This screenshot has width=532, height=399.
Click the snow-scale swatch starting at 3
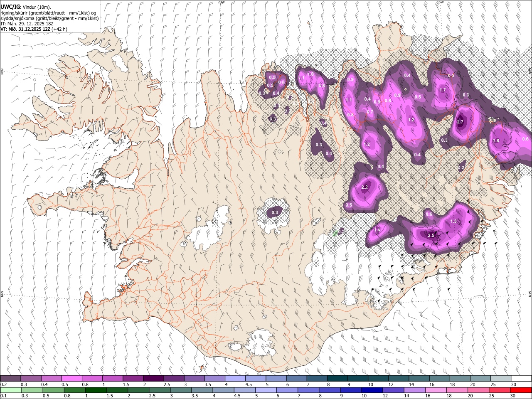(x=194, y=379)
